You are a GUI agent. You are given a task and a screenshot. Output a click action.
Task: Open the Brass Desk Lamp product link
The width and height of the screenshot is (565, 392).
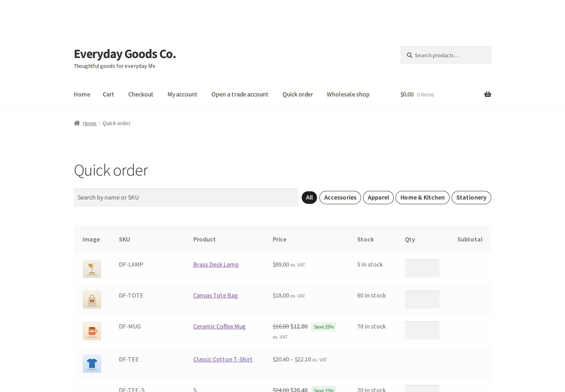click(x=216, y=265)
